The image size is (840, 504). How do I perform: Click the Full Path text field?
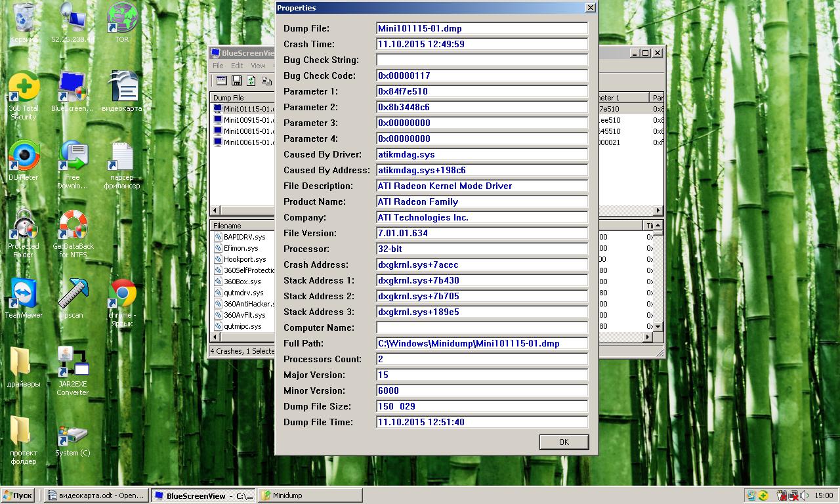coord(482,343)
